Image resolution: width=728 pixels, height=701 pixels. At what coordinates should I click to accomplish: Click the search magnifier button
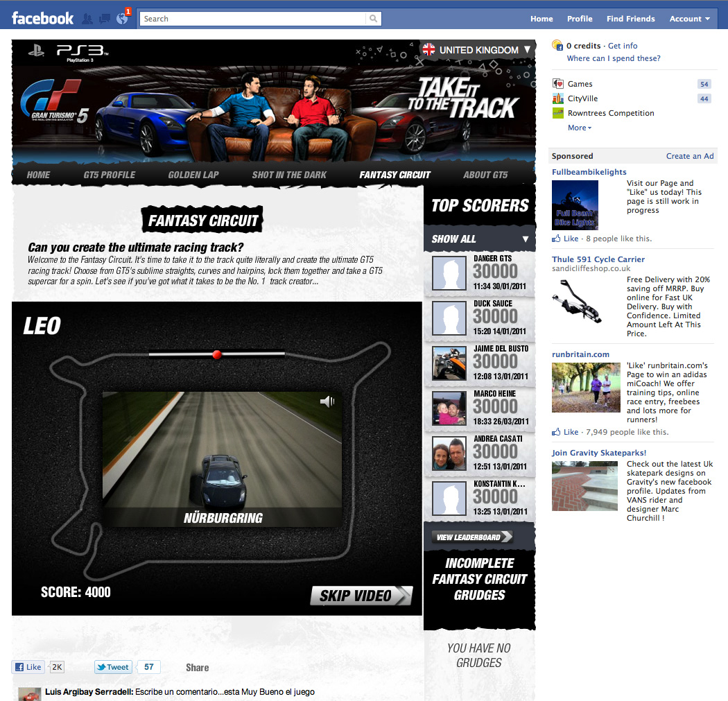tap(373, 19)
